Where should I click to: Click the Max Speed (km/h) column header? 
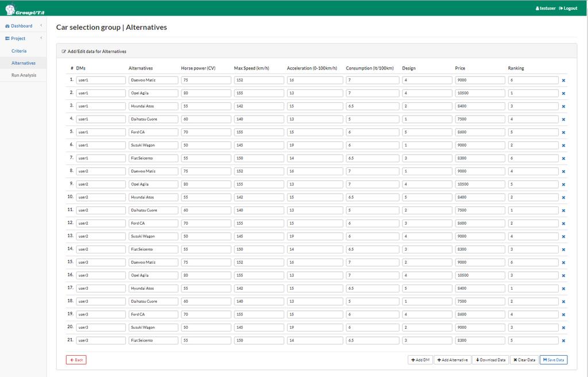[x=252, y=68]
